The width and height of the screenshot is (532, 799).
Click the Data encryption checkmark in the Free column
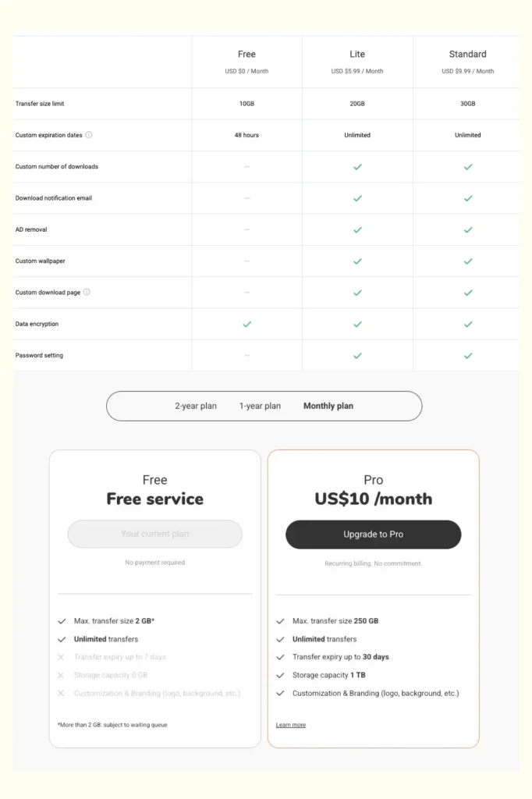point(246,324)
